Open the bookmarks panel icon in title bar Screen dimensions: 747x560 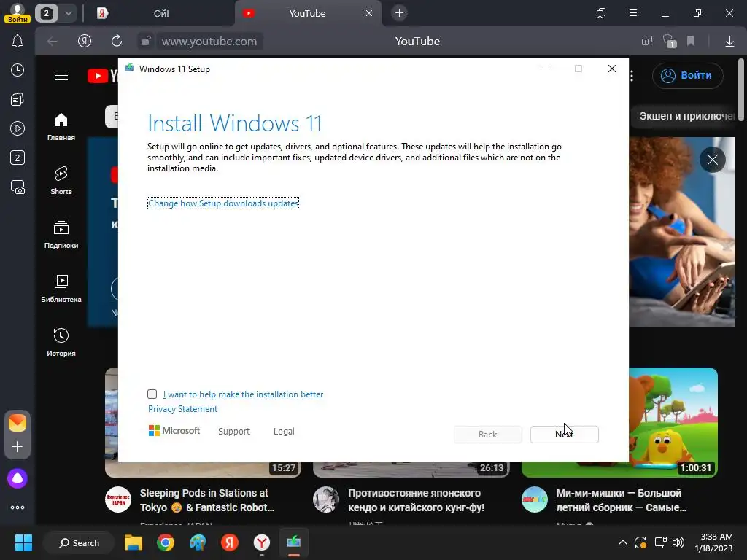(x=601, y=13)
